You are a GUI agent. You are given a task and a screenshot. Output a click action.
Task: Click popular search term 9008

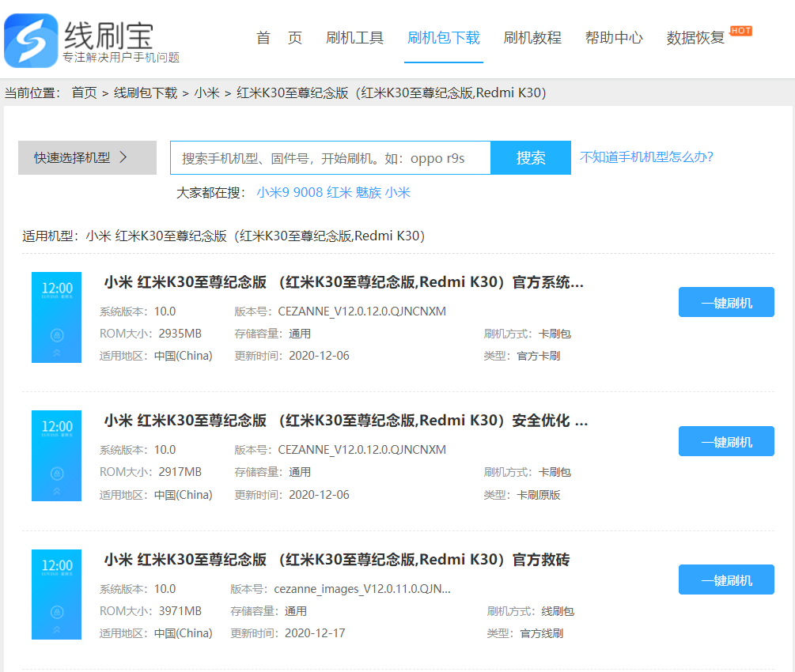(309, 193)
